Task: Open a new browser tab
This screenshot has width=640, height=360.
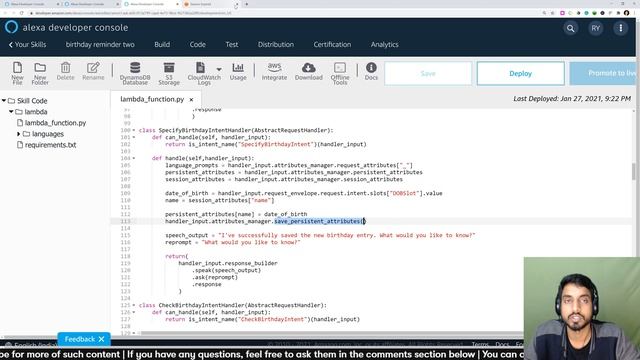Action: [x=247, y=4]
